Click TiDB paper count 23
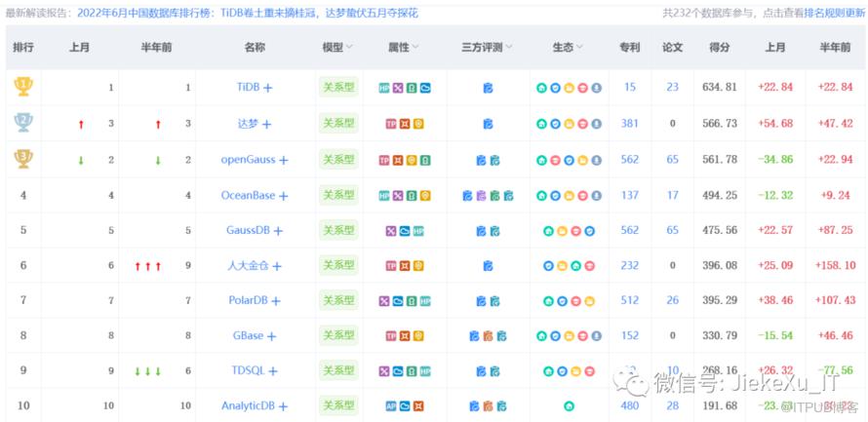The image size is (868, 422). 672,87
